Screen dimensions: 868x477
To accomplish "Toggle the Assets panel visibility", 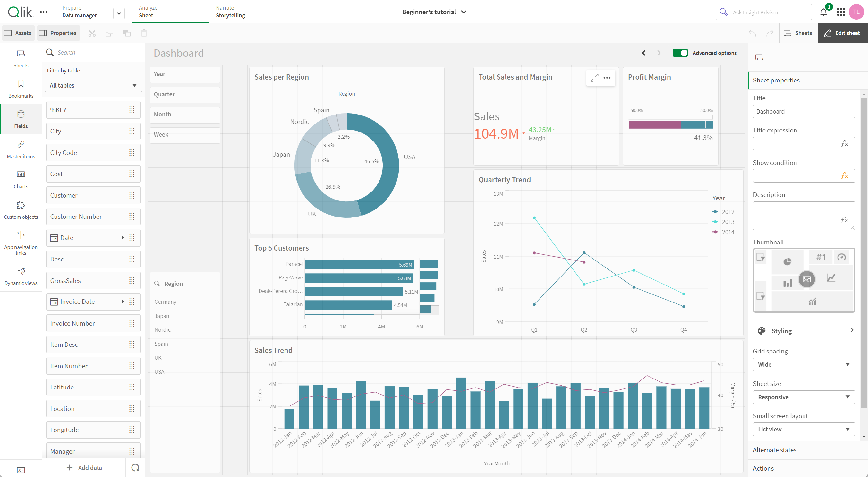I will 18,33.
